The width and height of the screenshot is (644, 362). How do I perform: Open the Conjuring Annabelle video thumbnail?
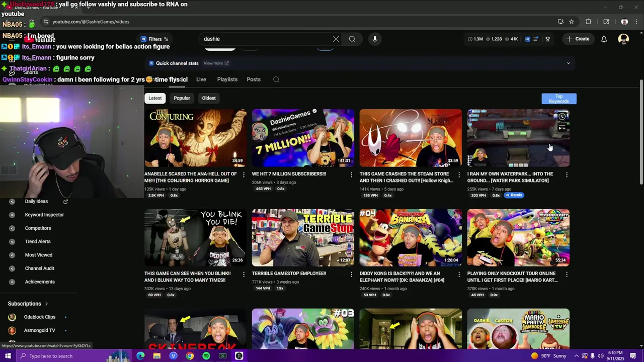click(195, 138)
